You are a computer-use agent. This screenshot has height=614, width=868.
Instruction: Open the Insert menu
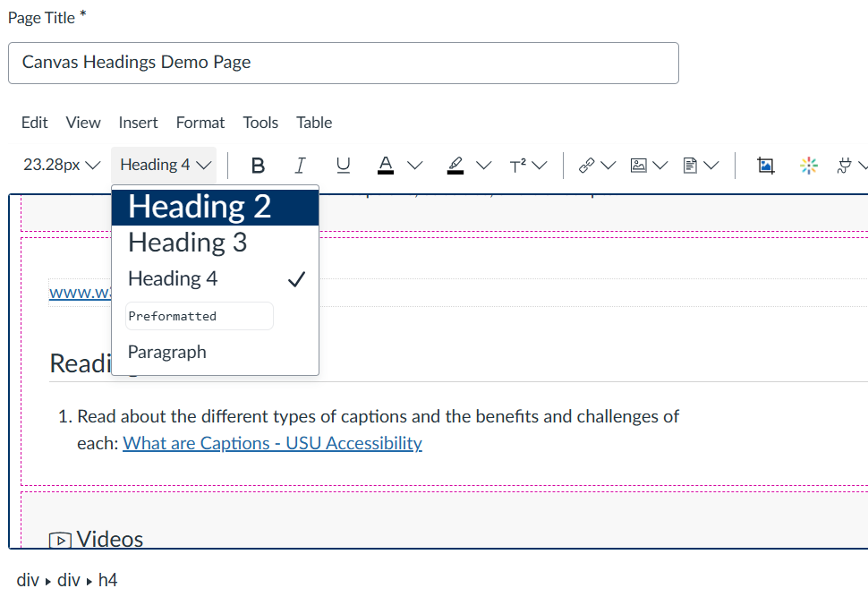[138, 123]
